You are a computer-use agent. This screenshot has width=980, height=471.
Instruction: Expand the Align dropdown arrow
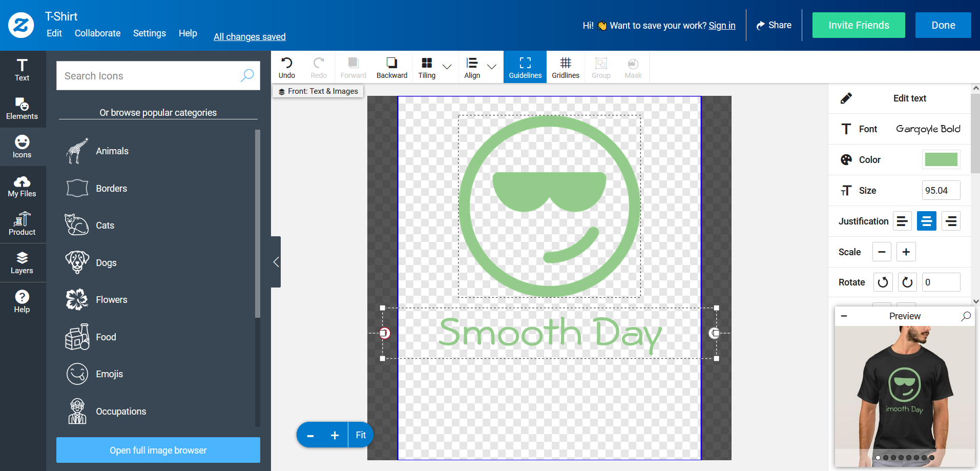(492, 67)
